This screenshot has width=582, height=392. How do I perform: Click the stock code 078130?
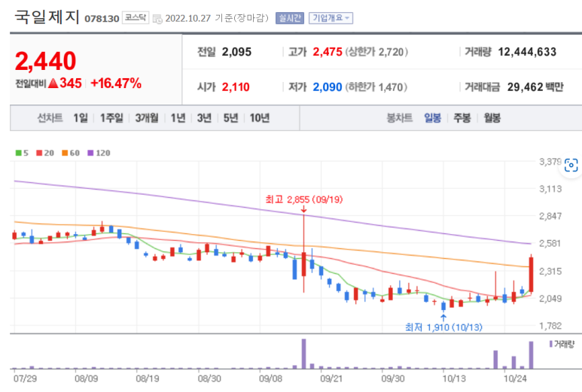coord(102,19)
